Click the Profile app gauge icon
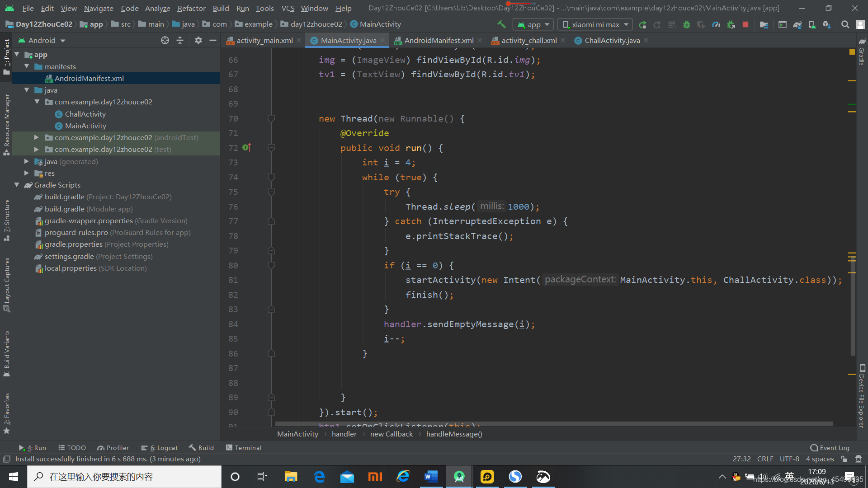 pyautogui.click(x=716, y=24)
